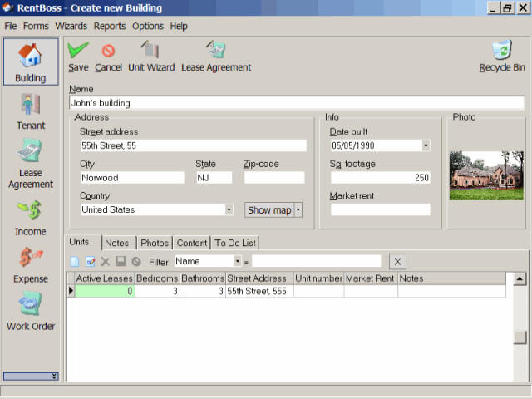Switch to the Notes tab

[117, 243]
